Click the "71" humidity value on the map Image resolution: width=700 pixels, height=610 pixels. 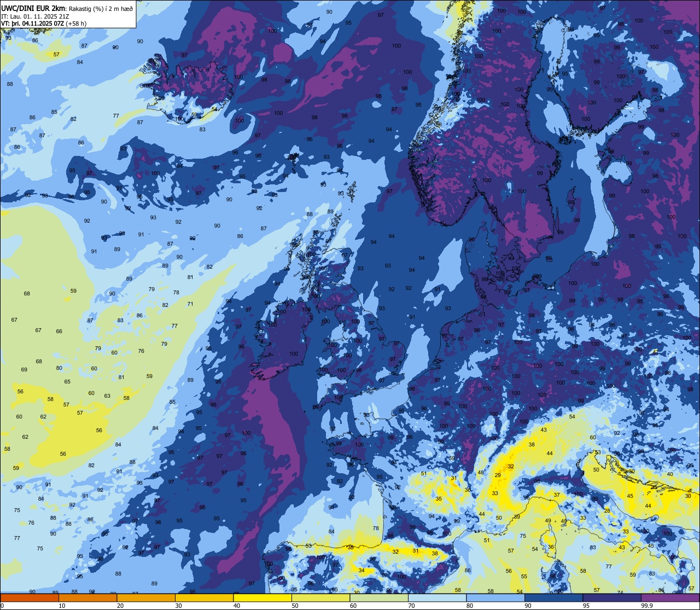190,304
